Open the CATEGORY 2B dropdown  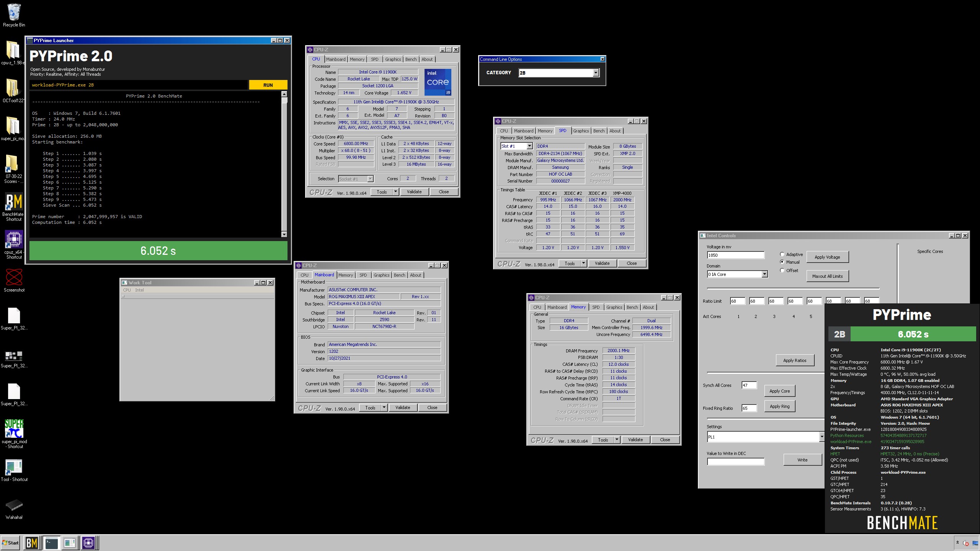click(596, 73)
